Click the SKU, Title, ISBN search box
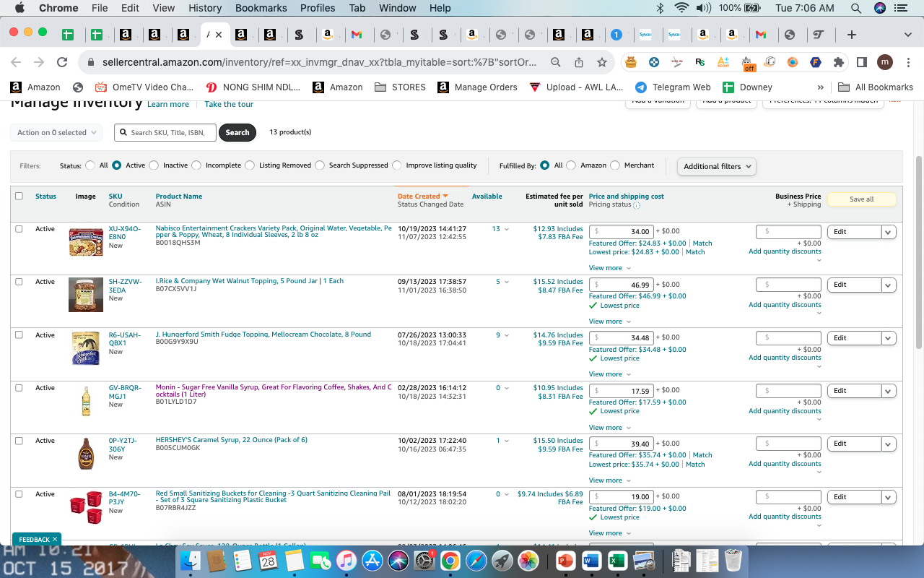The height and width of the screenshot is (578, 924). tap(165, 132)
